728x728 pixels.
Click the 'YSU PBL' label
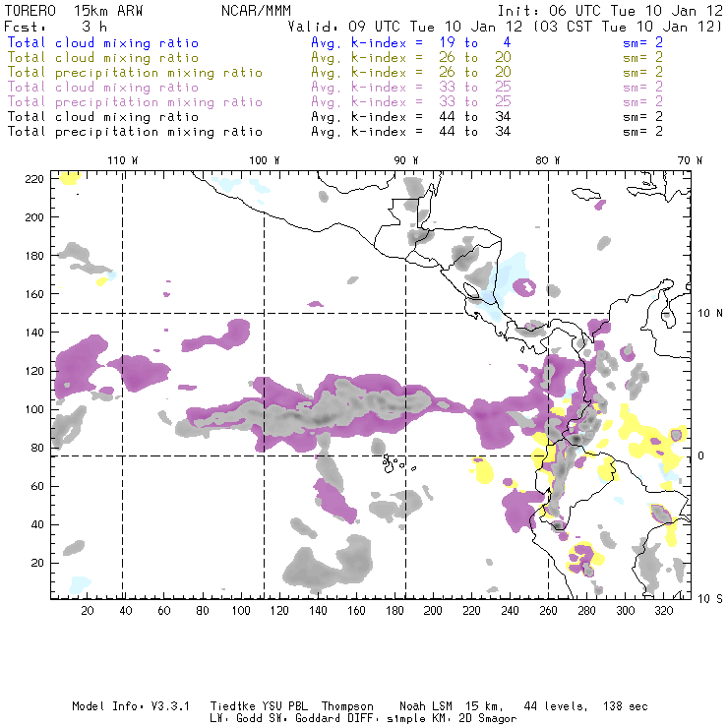(x=285, y=706)
